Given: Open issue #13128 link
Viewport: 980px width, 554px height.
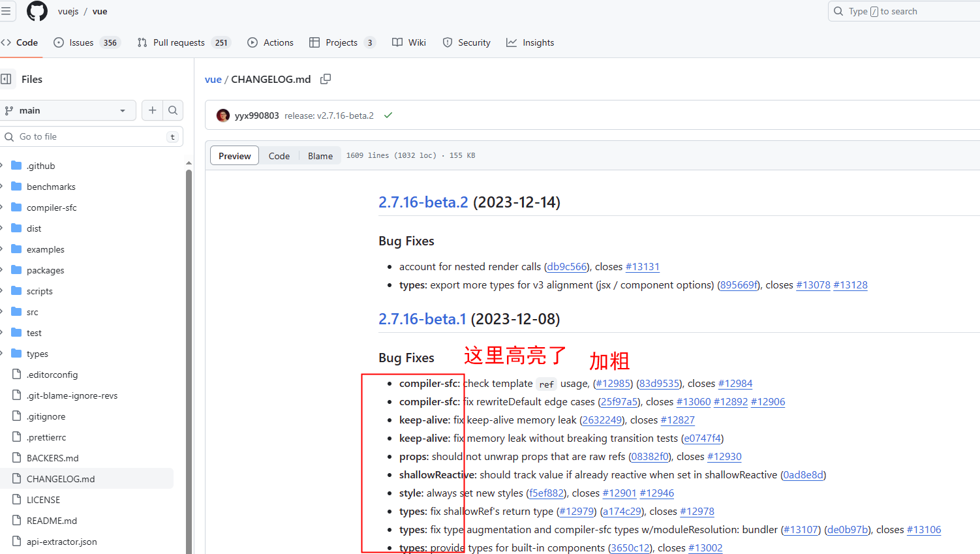Looking at the screenshot, I should (x=850, y=285).
